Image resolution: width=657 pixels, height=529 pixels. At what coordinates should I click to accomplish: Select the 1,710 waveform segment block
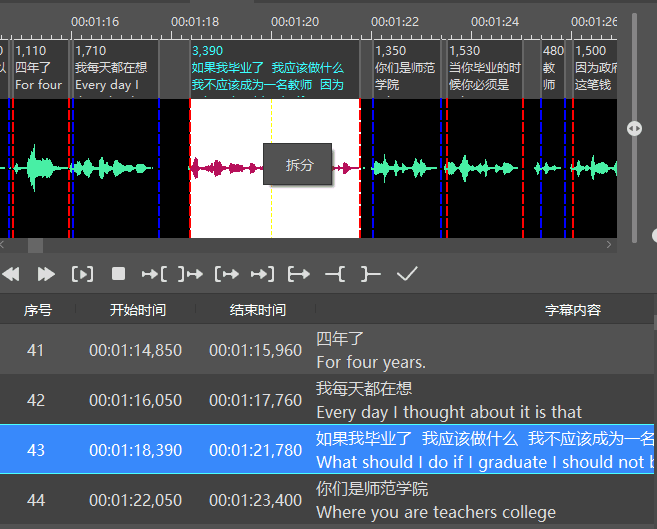click(115, 69)
